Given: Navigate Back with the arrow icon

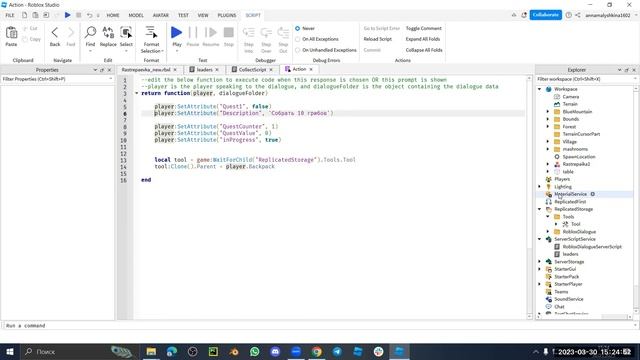Looking at the screenshot, I should (55, 33).
